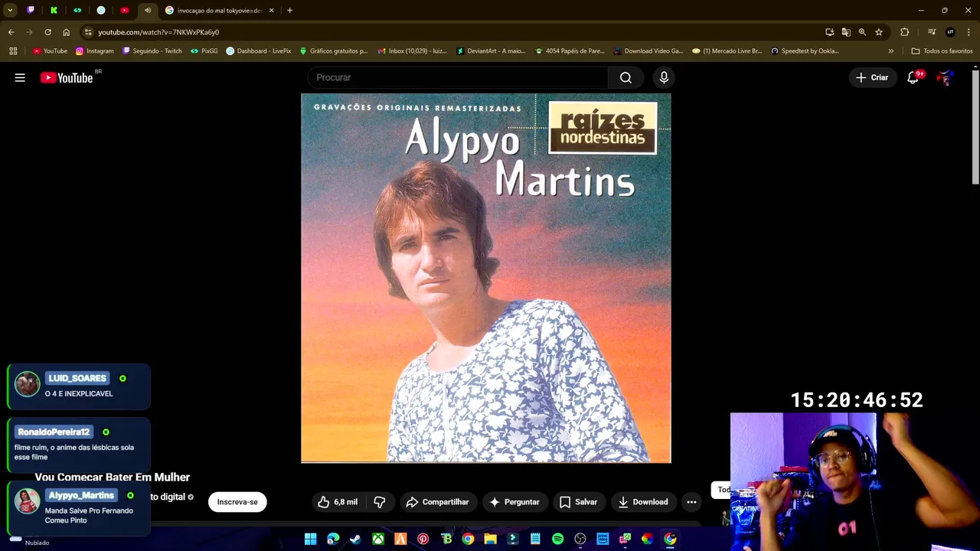Image resolution: width=980 pixels, height=551 pixels.
Task: Mute the tab via speaker icon
Action: point(148,11)
